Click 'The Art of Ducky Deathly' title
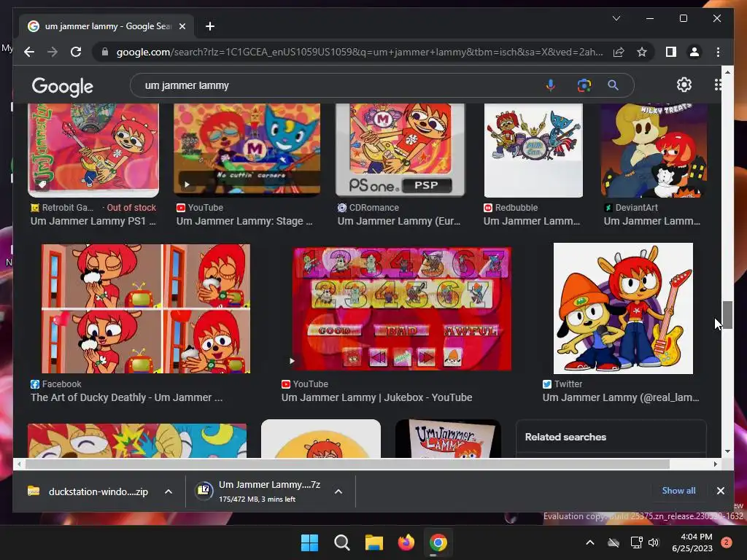The image size is (747, 560). pyautogui.click(x=126, y=397)
